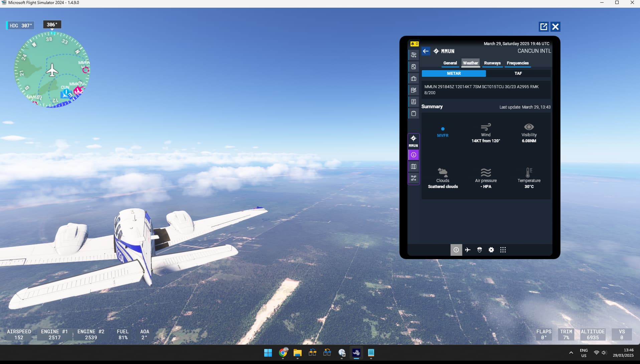This screenshot has width=640, height=364.
Task: Open File Explorer from the taskbar
Action: [x=298, y=353]
